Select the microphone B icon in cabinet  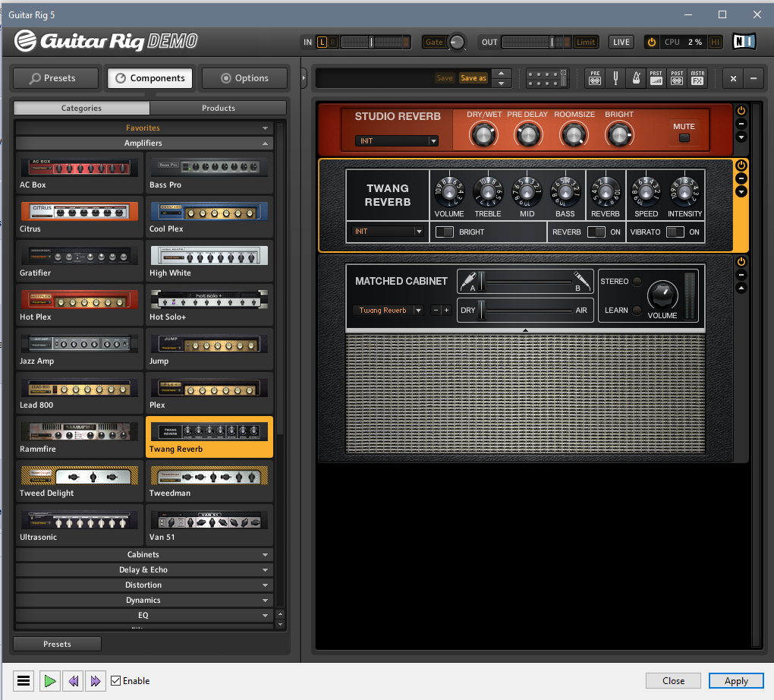pos(582,280)
